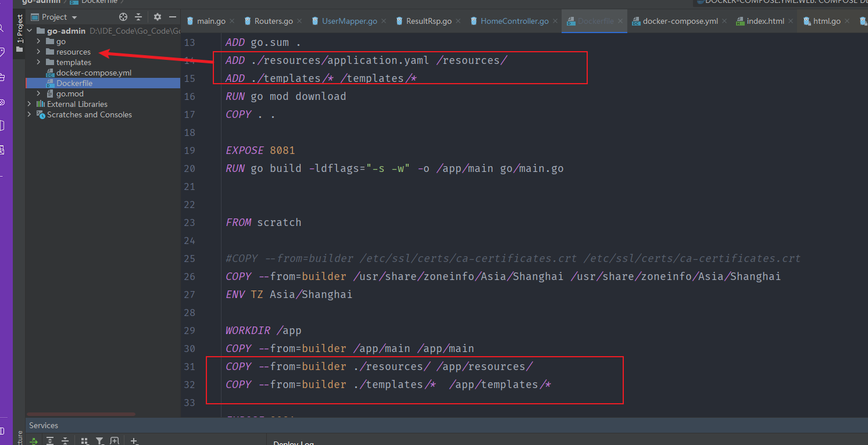Click the go-admin breadcrumb
868x445 pixels.
(41, 2)
